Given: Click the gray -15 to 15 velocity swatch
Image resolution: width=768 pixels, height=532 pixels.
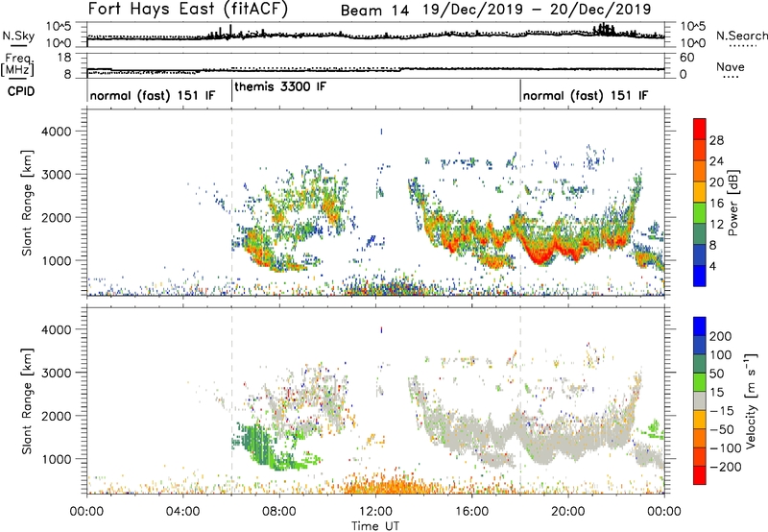Looking at the screenshot, I should point(700,401).
